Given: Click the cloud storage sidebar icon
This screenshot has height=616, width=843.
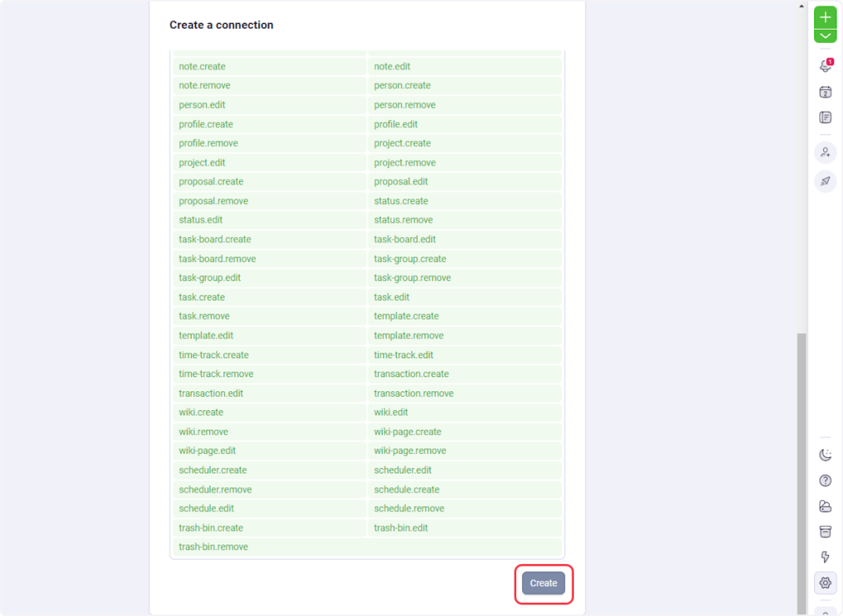Looking at the screenshot, I should pos(825,506).
